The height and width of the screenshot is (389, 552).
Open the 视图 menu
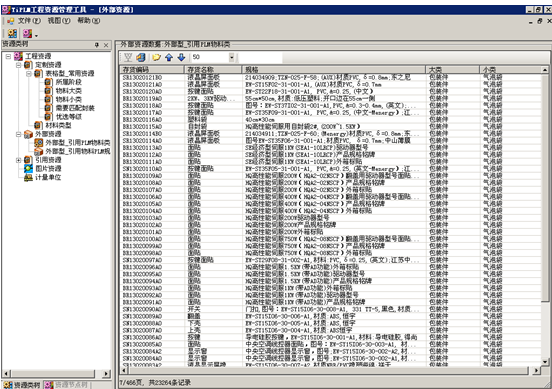(59, 21)
